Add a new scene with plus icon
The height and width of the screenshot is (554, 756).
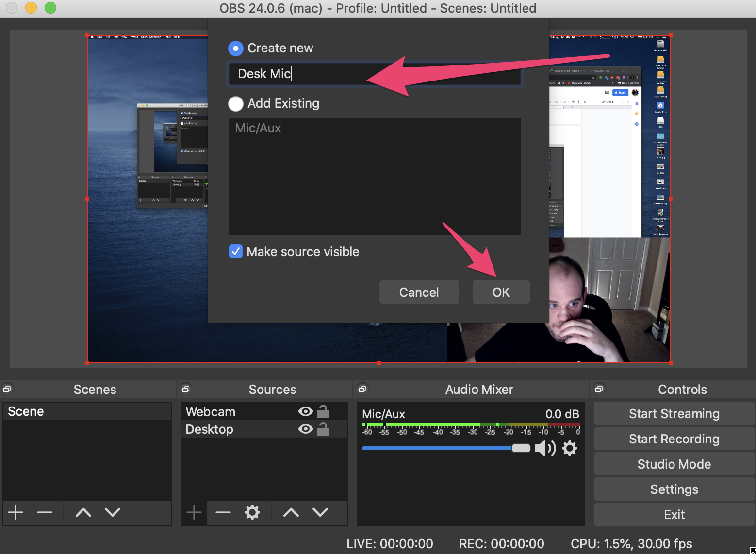(x=16, y=512)
